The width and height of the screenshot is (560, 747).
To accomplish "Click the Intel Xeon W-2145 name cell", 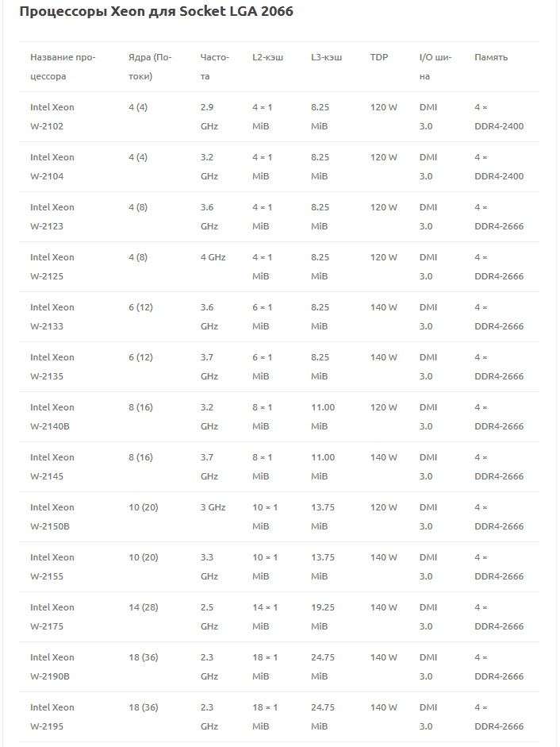I will [x=52, y=467].
